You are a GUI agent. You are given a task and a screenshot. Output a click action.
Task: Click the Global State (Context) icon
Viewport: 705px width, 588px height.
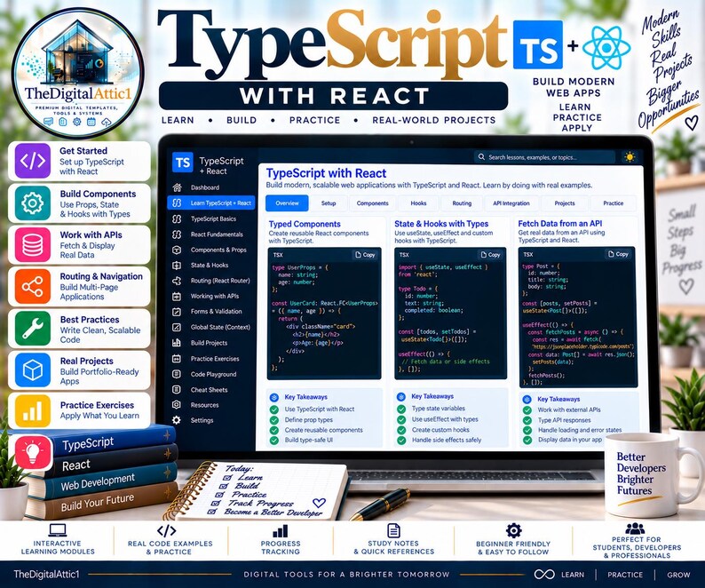pyautogui.click(x=177, y=327)
